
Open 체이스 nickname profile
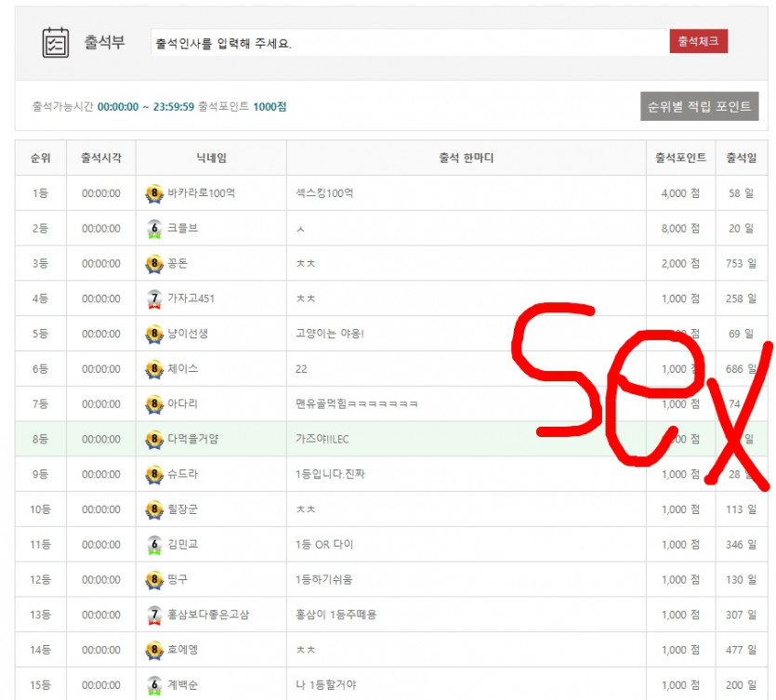pos(183,369)
